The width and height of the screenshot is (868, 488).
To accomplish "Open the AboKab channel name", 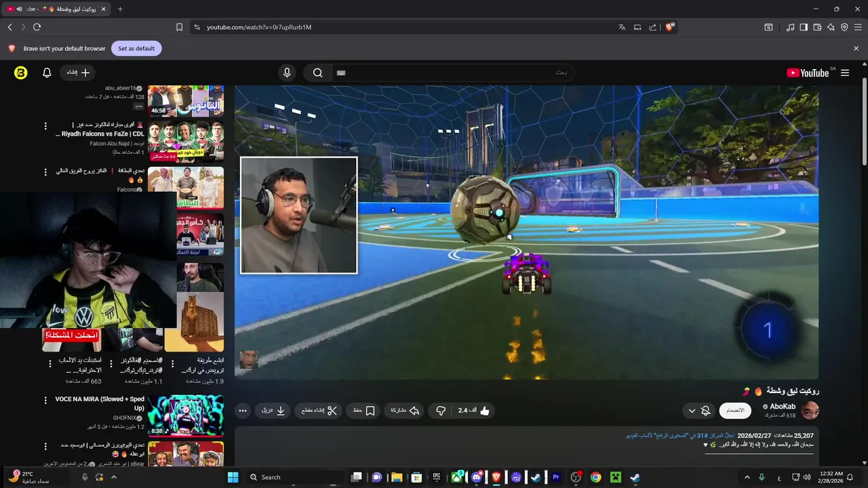I will click(783, 407).
